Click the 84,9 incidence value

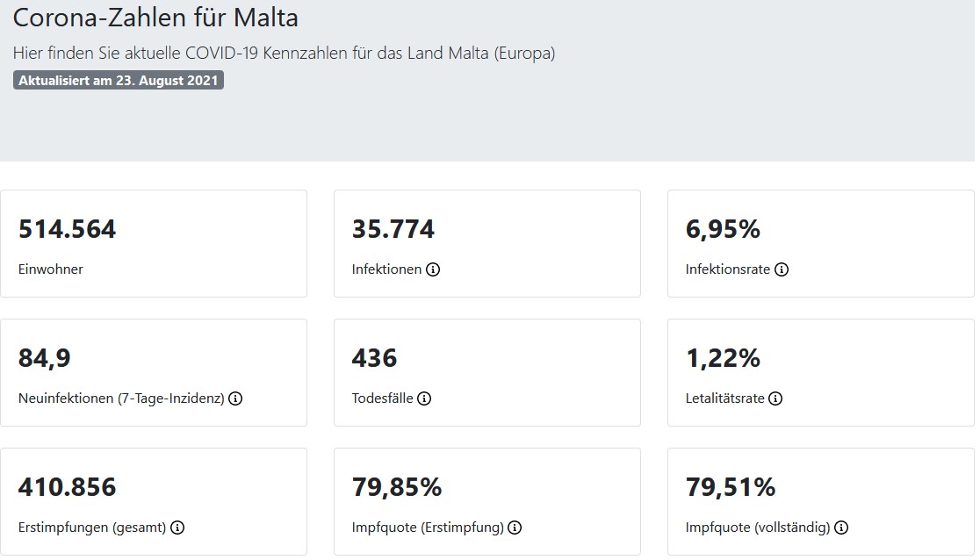[44, 358]
